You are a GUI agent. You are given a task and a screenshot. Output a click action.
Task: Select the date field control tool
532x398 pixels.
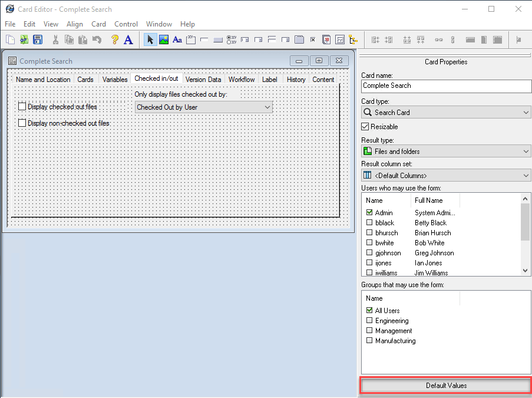pos(326,39)
